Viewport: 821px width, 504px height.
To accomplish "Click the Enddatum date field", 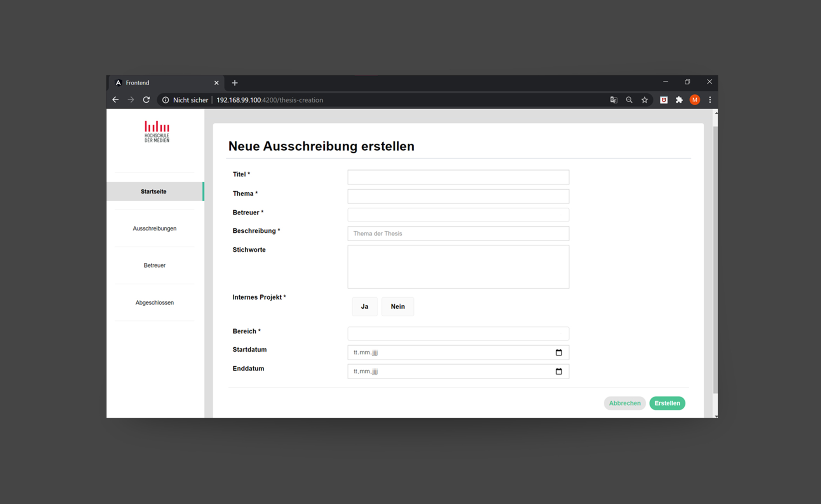I will point(458,371).
